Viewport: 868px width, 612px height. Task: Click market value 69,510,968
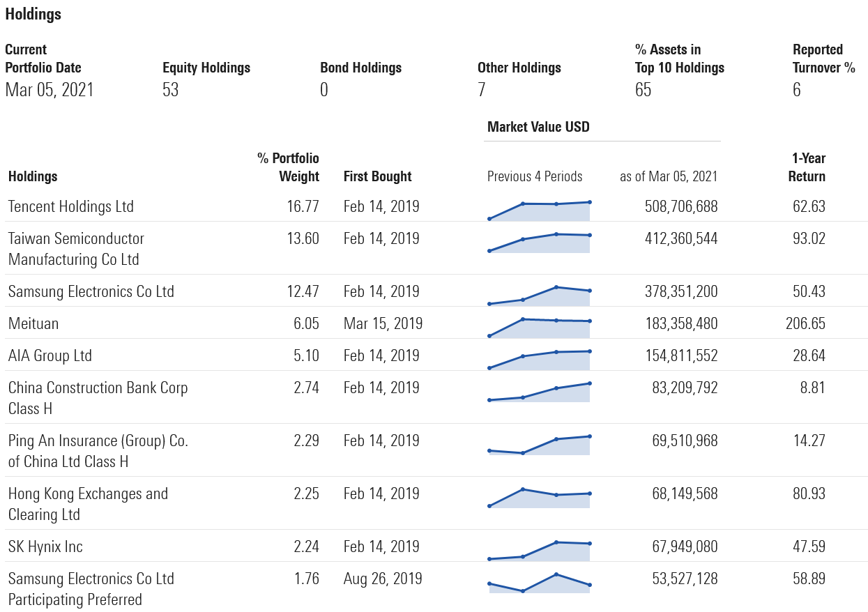tap(685, 441)
